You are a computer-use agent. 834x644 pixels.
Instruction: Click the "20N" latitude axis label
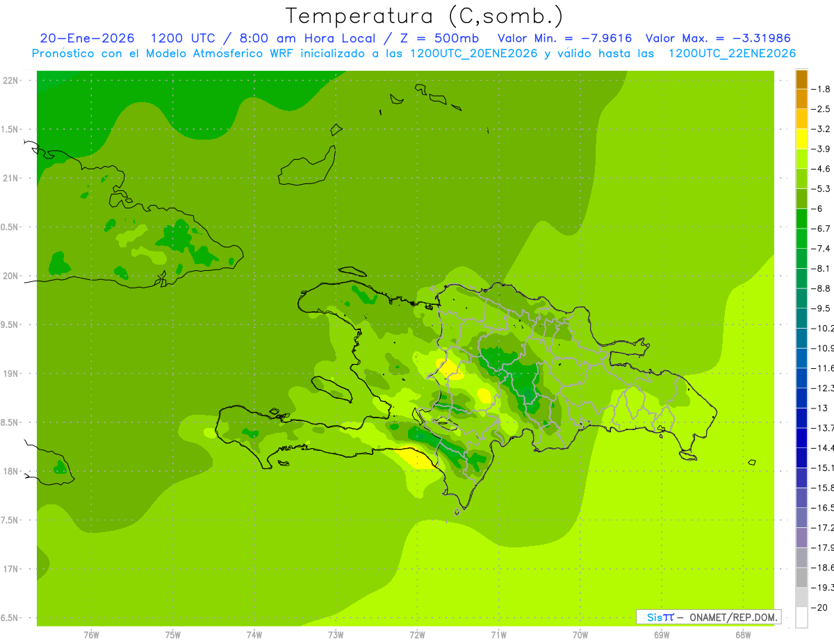pos(10,276)
